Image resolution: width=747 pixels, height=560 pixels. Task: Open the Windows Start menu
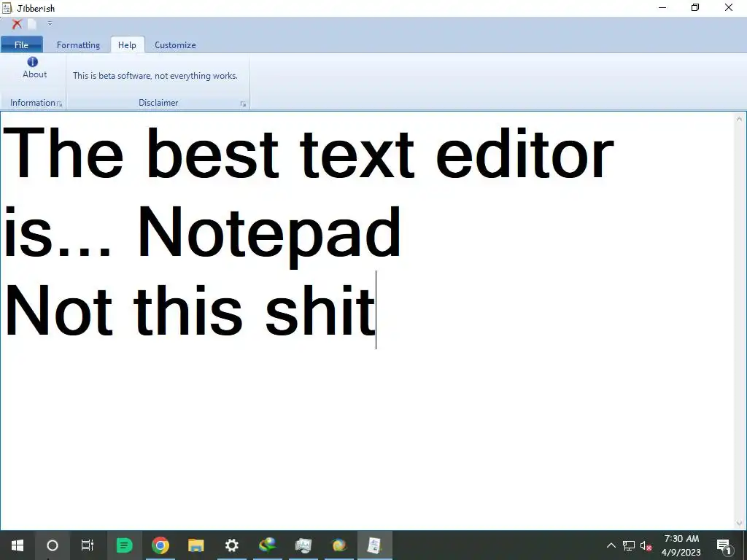18,545
